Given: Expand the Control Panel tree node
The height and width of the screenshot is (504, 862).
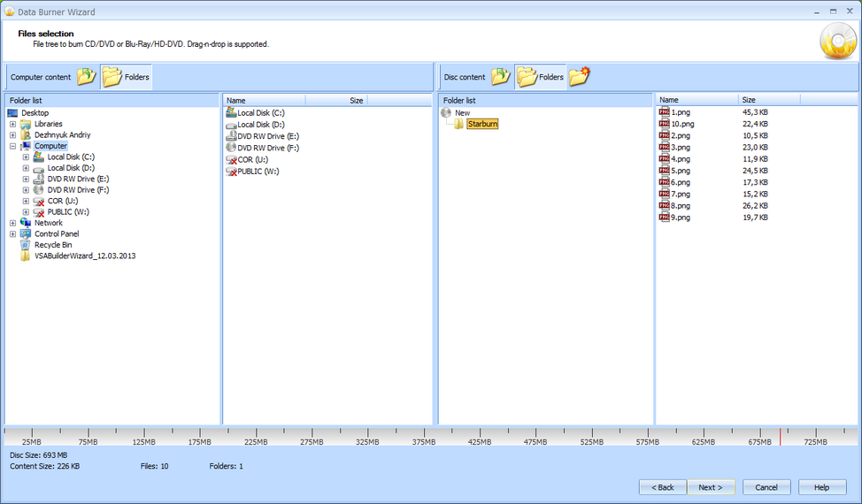Looking at the screenshot, I should [12, 234].
